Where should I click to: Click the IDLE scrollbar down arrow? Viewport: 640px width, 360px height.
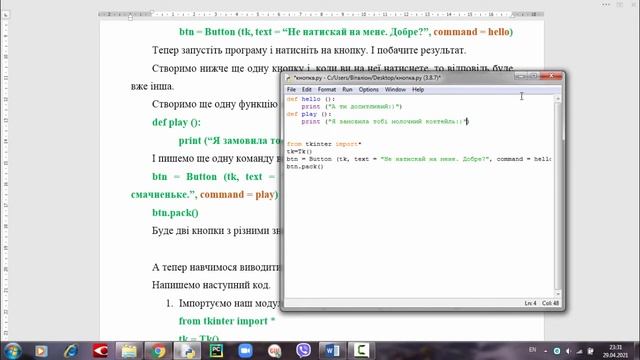[x=558, y=294]
